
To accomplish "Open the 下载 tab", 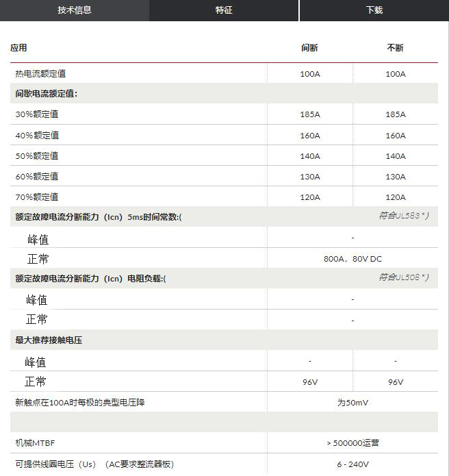I will point(374,10).
